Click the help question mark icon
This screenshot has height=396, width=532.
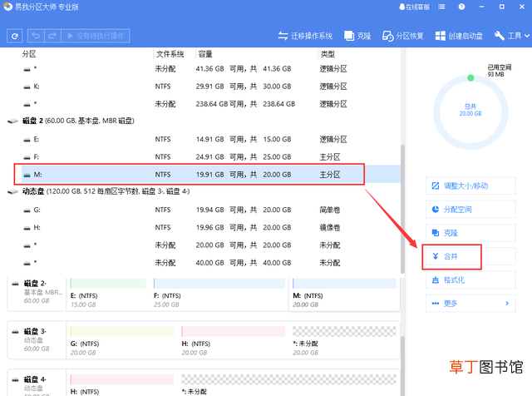[461, 7]
